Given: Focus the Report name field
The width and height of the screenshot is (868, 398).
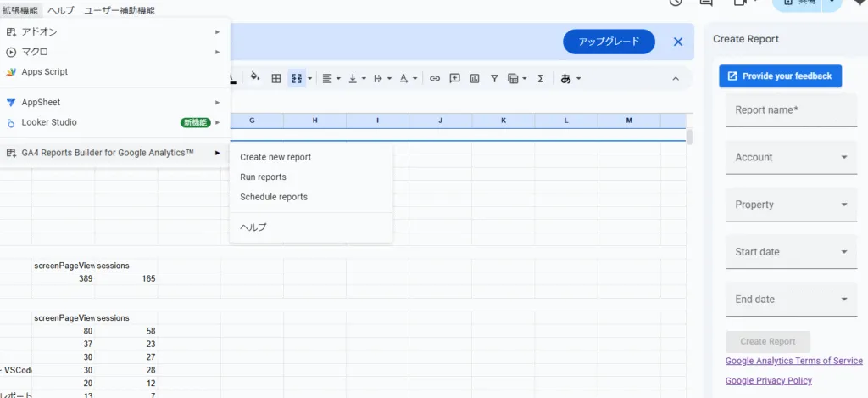Looking at the screenshot, I should pos(791,110).
